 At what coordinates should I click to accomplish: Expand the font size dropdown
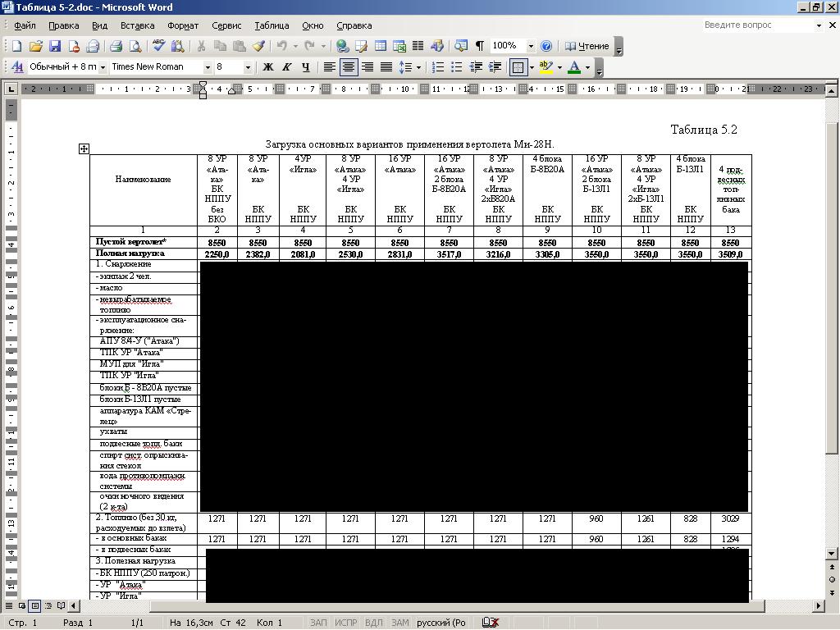(x=248, y=67)
